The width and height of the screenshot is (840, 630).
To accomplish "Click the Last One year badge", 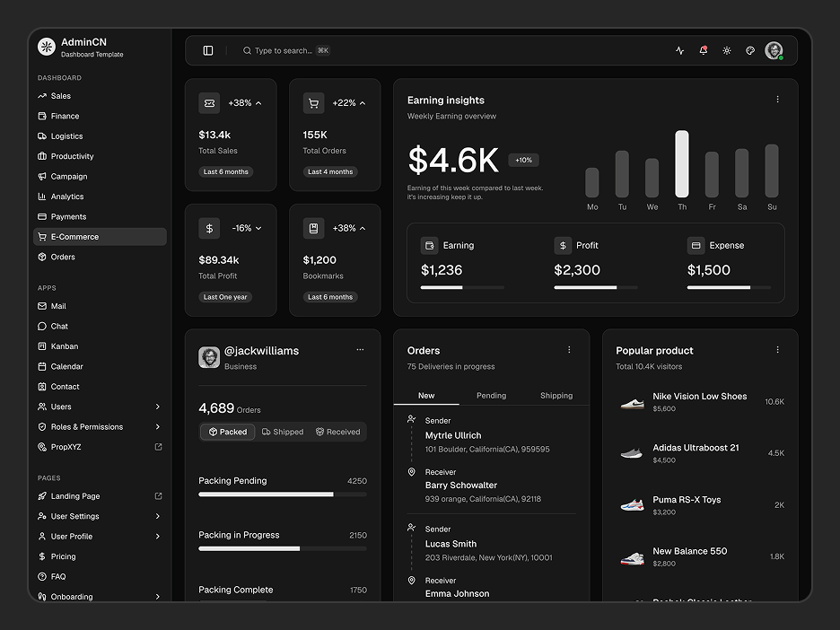I will [x=225, y=297].
